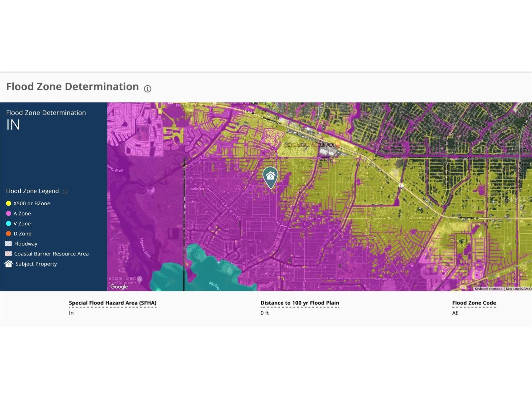Image resolution: width=532 pixels, height=399 pixels.
Task: Click the yellow X500 or BZone color dot
Action: (x=9, y=203)
